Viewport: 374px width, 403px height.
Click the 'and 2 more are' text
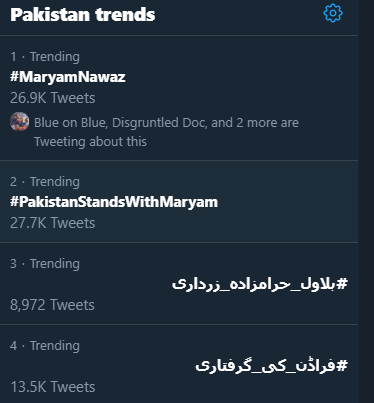pyautogui.click(x=255, y=123)
